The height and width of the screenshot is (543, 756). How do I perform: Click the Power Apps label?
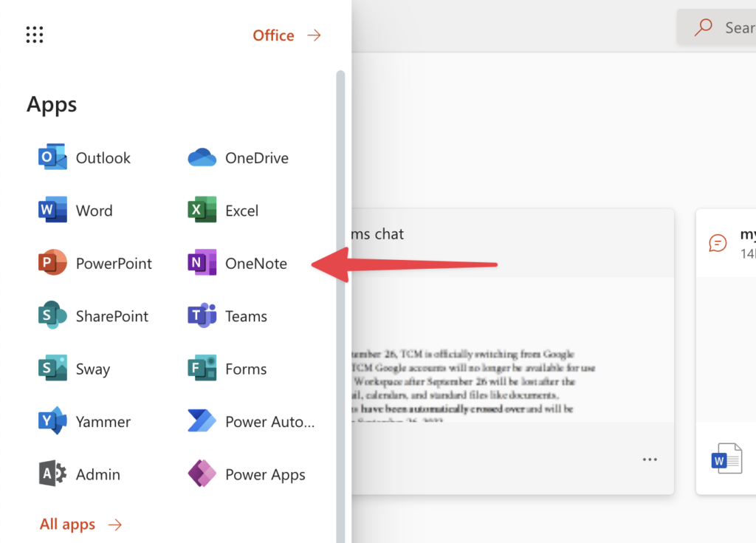pyautogui.click(x=265, y=475)
